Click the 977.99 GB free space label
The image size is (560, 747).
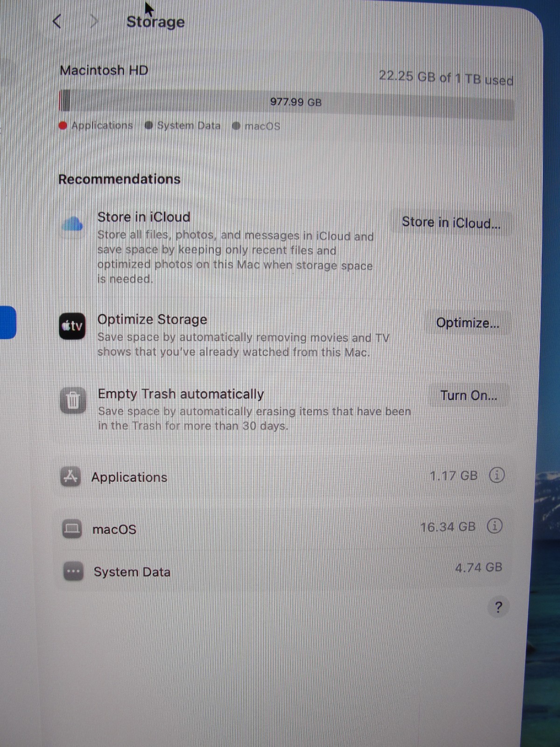[x=296, y=102]
